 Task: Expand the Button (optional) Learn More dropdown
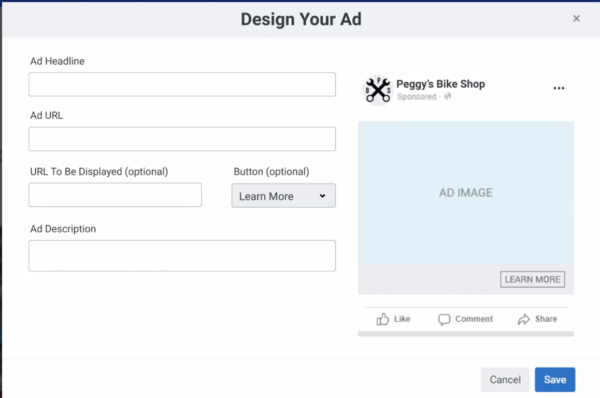coord(284,196)
